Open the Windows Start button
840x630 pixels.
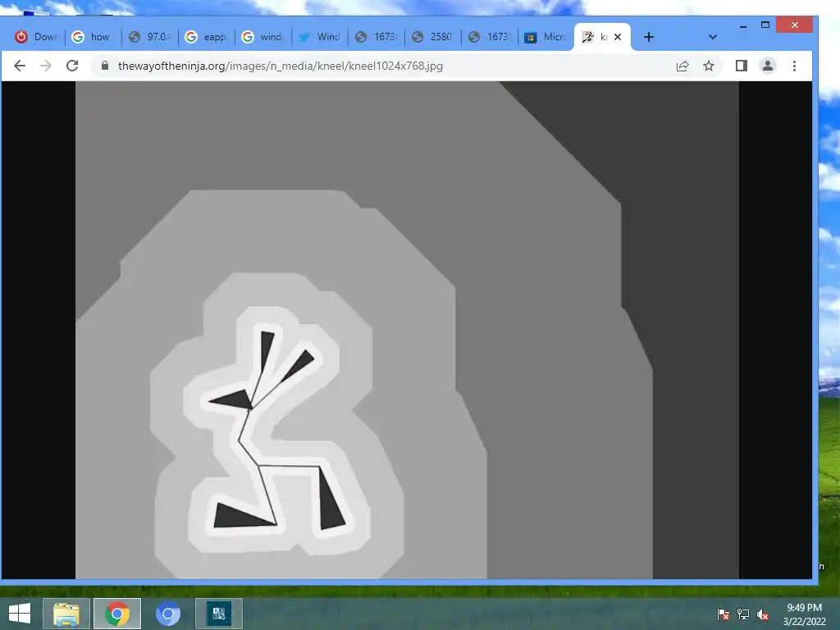coord(20,614)
